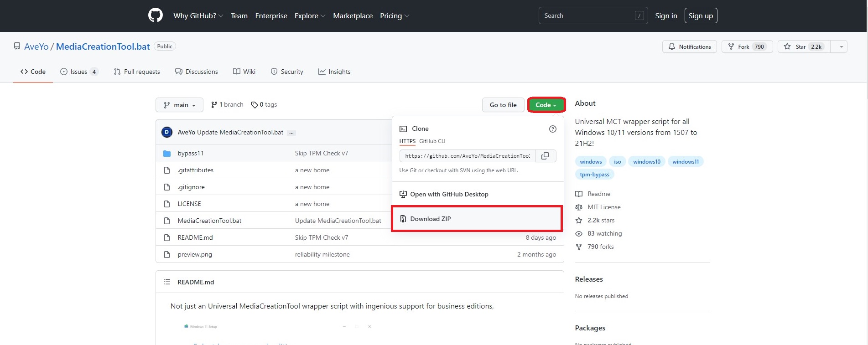Copy the clone URL with clipboard icon
This screenshot has height=345, width=868.
[545, 156]
